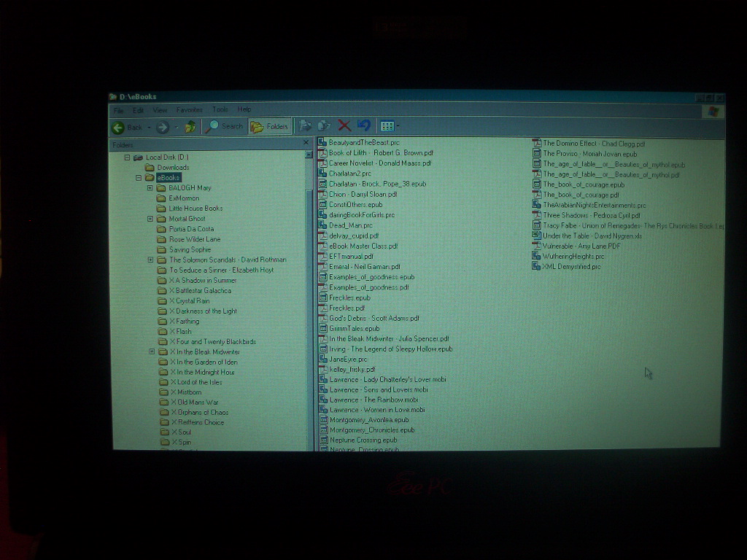Screen dimensions: 747x560
Task: Open the Help menu
Action: pos(244,109)
